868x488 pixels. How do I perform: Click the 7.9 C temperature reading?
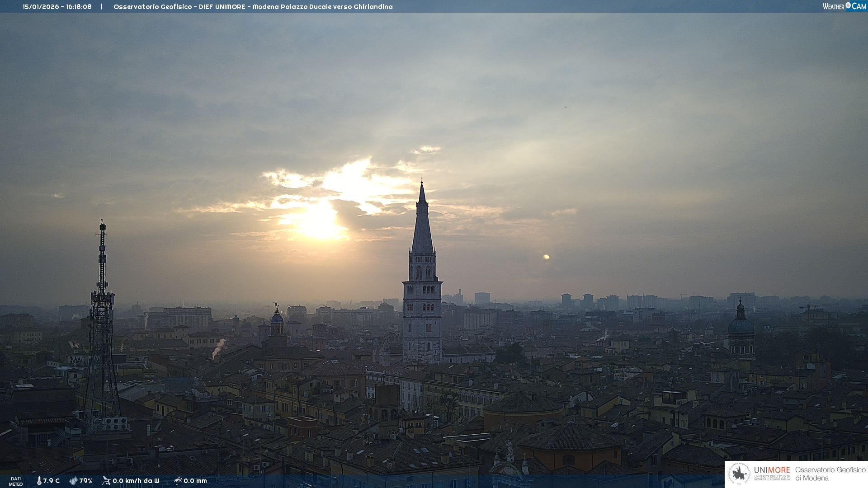click(52, 481)
